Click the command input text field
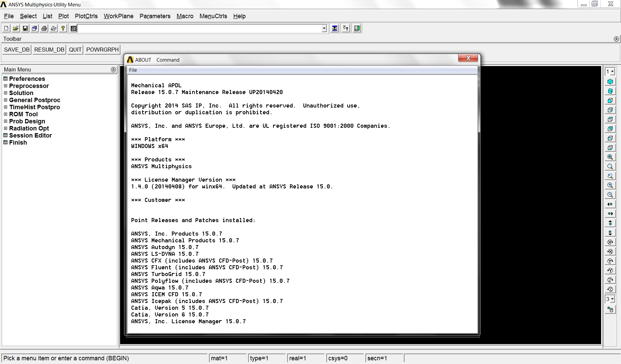The image size is (621, 364). (x=199, y=28)
